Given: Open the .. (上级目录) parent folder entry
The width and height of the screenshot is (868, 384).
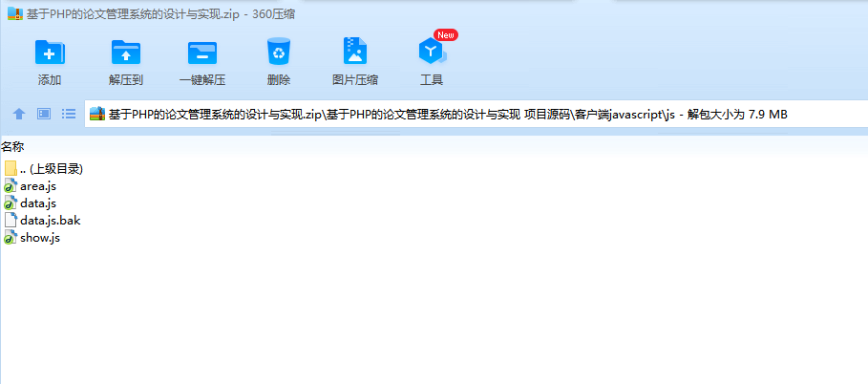Looking at the screenshot, I should (x=51, y=169).
